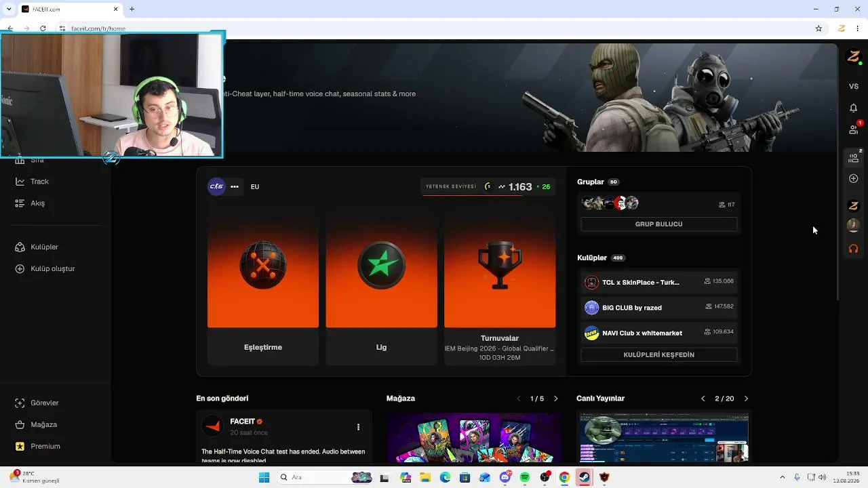Click the round photo avatar above the headphones
The image size is (868, 488).
pyautogui.click(x=854, y=226)
